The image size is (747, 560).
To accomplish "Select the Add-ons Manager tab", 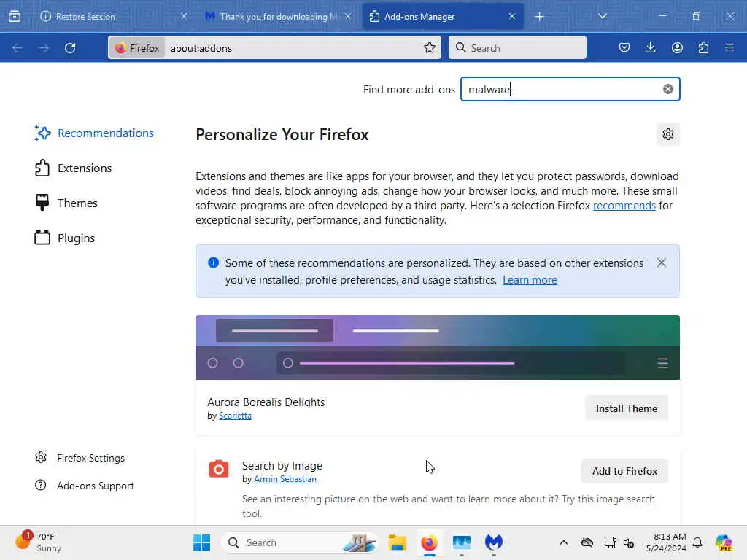I will click(x=443, y=16).
